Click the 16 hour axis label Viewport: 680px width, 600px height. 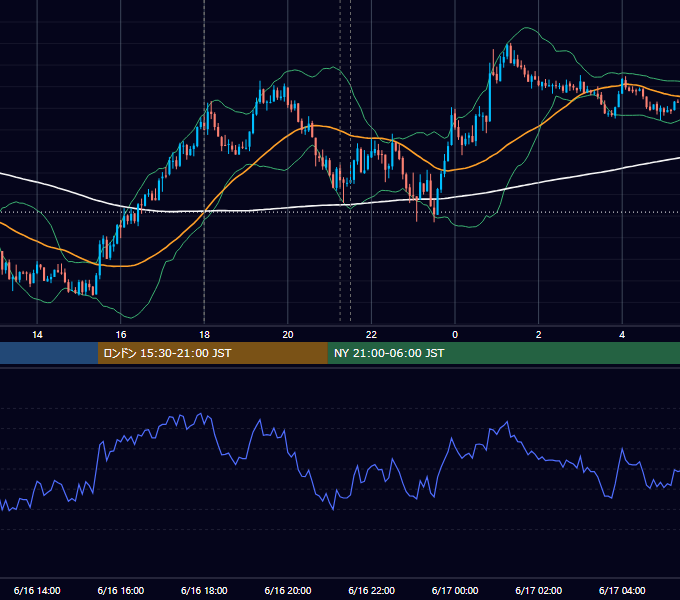click(121, 335)
